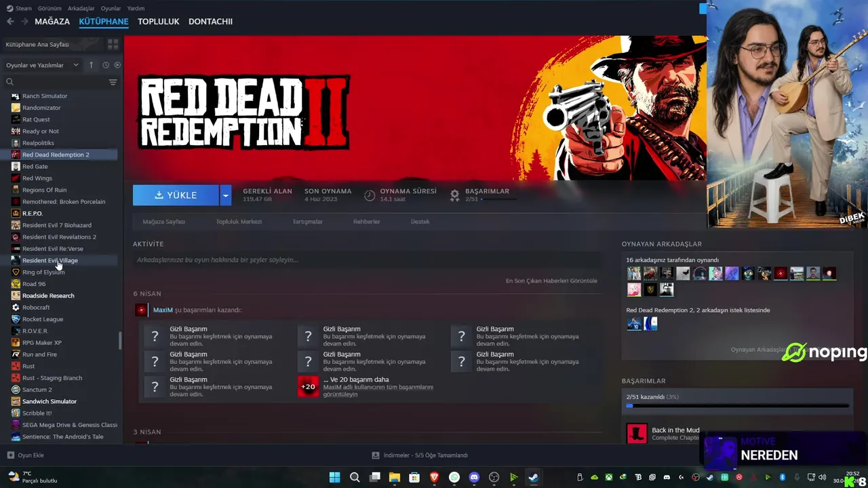Screen dimensions: 868x488
Task: Open Oyunlar ve Yazılımlar dropdown
Action: click(42, 65)
